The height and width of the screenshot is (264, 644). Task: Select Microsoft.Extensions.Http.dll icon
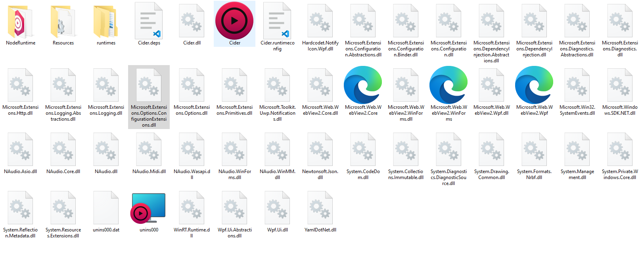tap(20, 85)
